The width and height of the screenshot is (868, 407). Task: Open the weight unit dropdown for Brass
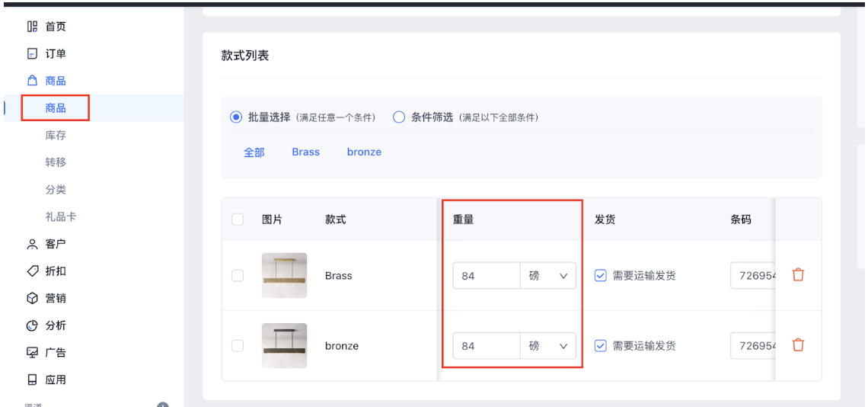(548, 276)
